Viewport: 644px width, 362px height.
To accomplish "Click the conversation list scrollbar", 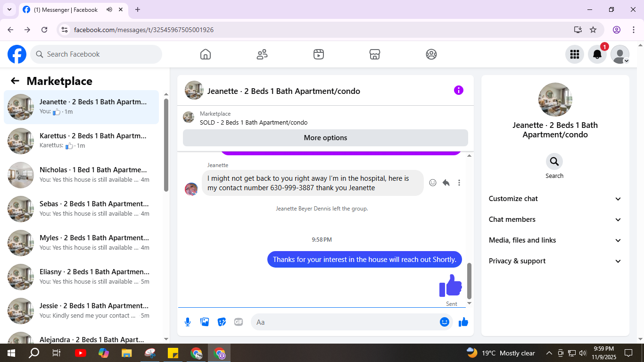I will (x=166, y=144).
